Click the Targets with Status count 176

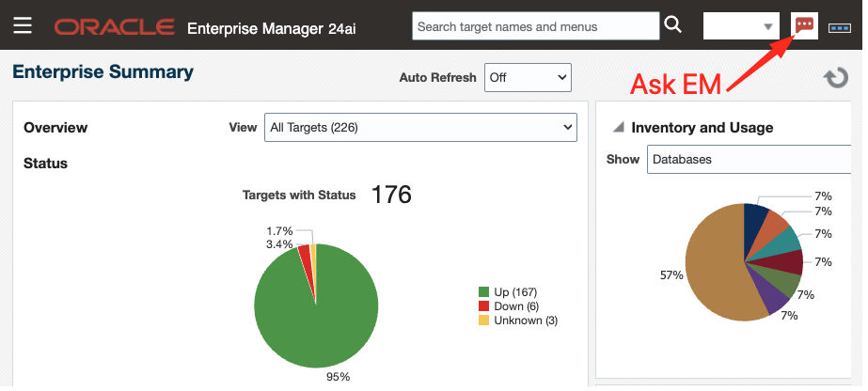click(x=391, y=195)
